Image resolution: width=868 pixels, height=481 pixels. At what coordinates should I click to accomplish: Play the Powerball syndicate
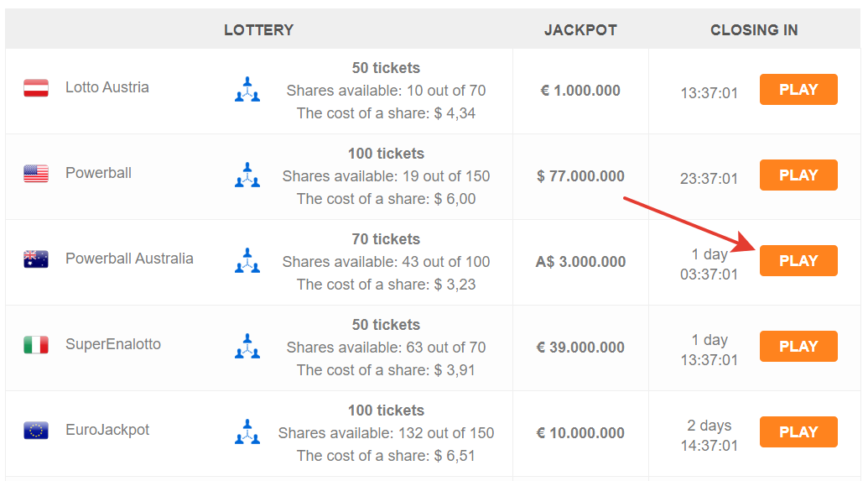click(798, 175)
